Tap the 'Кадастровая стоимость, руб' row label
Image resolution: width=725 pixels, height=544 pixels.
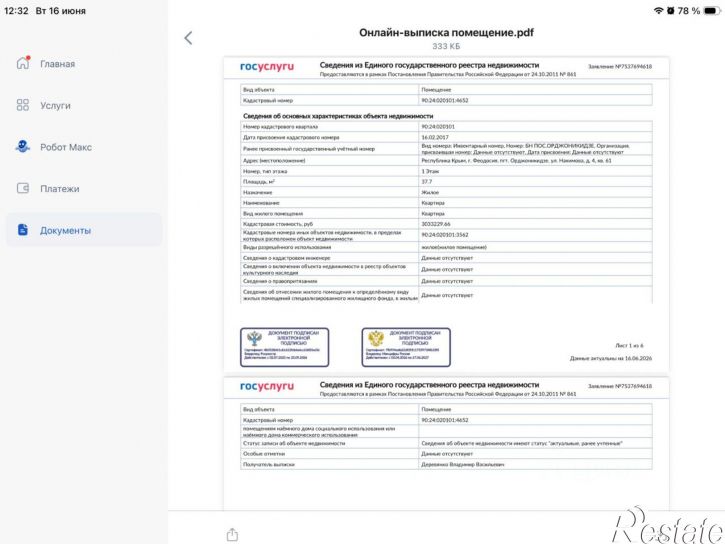[x=278, y=224]
